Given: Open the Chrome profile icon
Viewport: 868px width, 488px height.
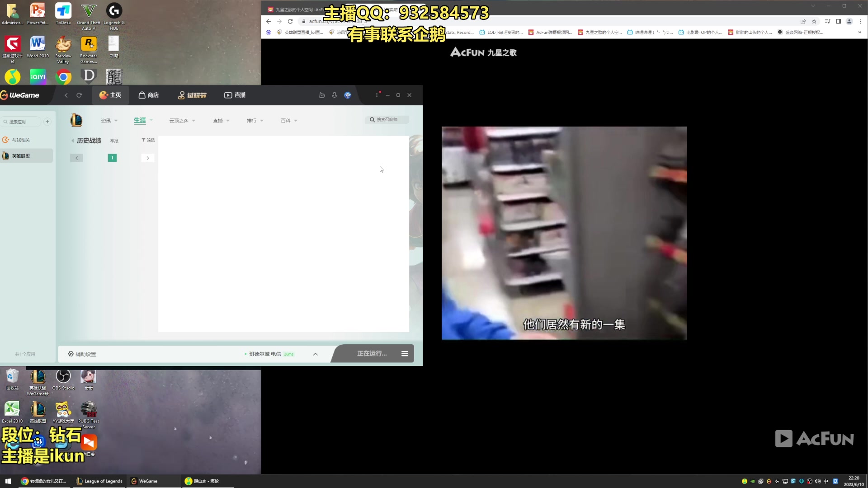Looking at the screenshot, I should click(x=849, y=21).
